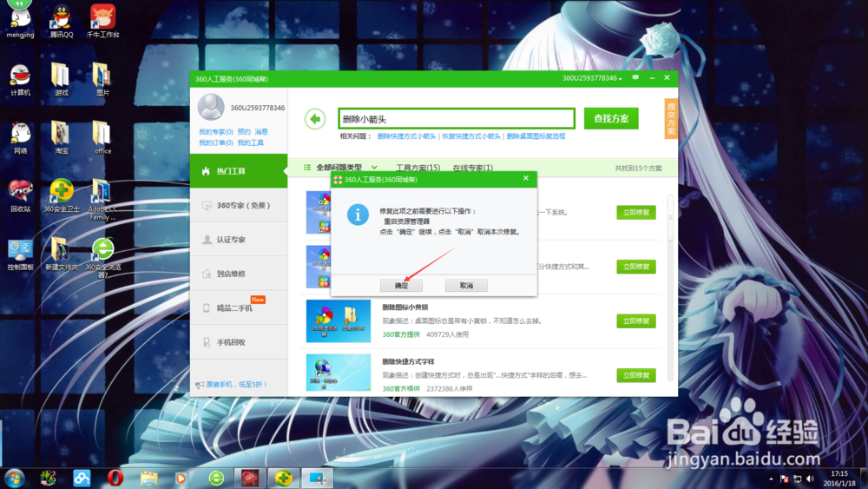Select the Adobe CC Family folder

102,200
